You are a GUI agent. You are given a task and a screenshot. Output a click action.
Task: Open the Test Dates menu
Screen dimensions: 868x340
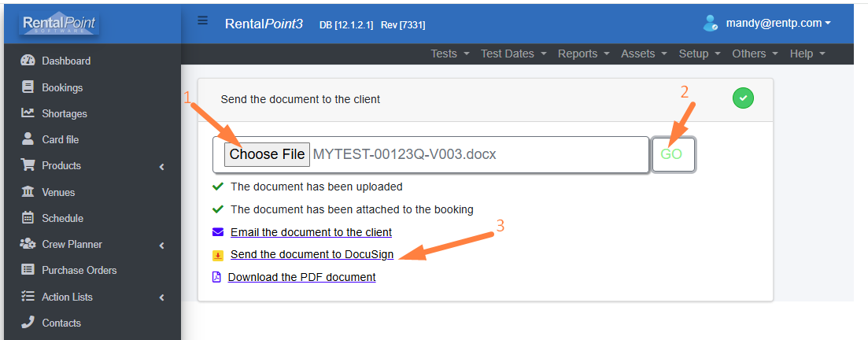pos(513,54)
